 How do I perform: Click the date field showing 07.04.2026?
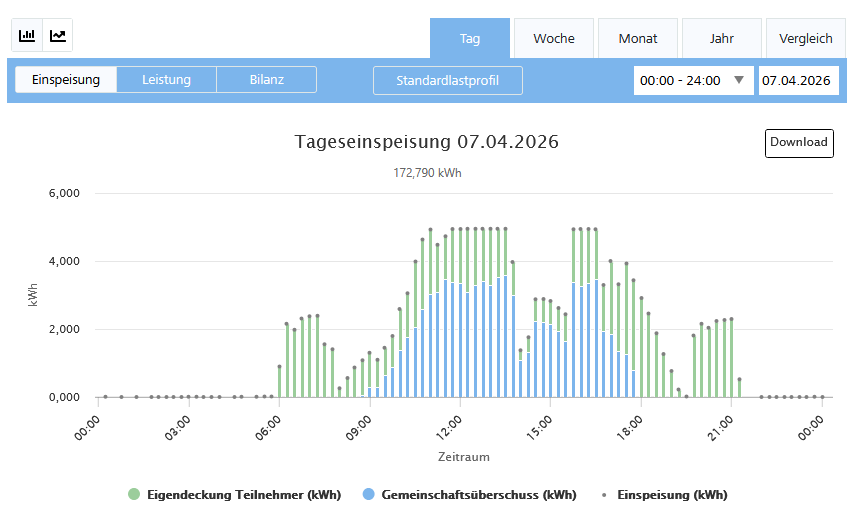point(797,80)
